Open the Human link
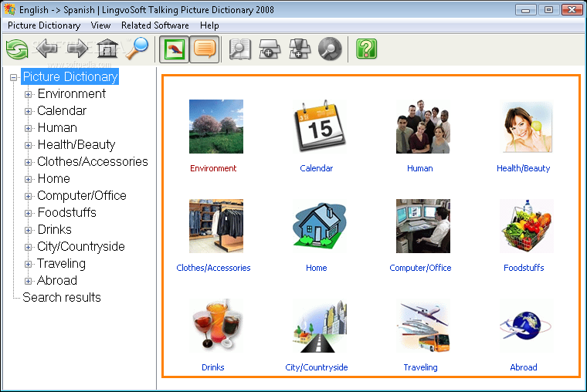Screen dimensions: 587x392 pyautogui.click(x=419, y=168)
